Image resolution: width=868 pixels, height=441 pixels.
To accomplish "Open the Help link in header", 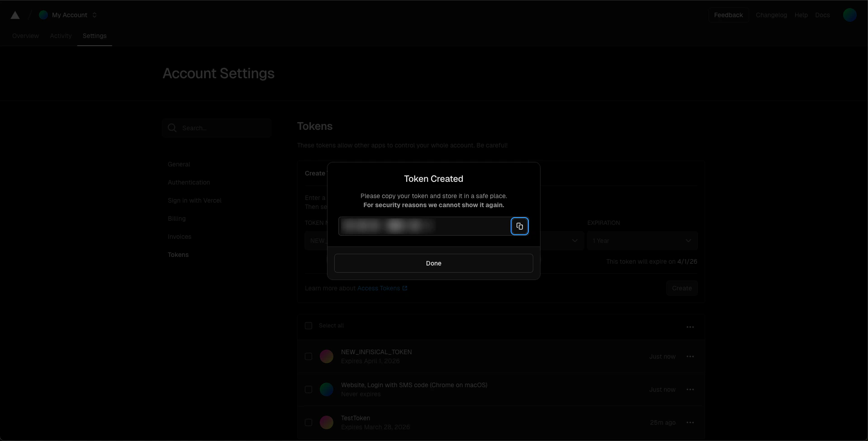I will pyautogui.click(x=801, y=15).
